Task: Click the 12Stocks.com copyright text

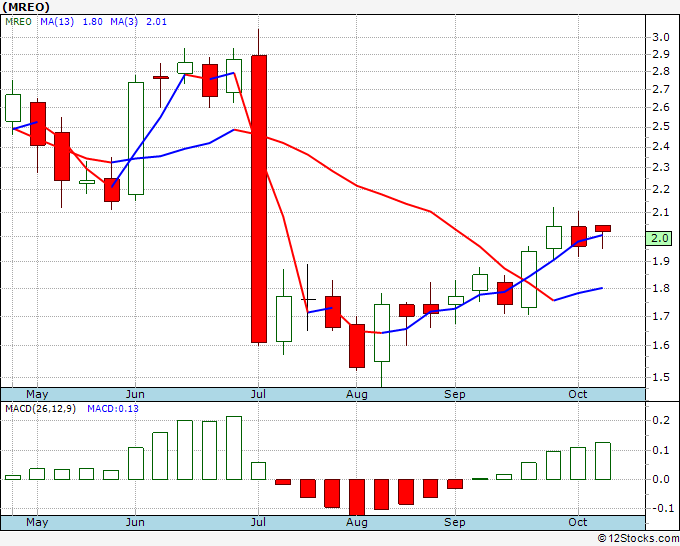Action: tap(638, 539)
